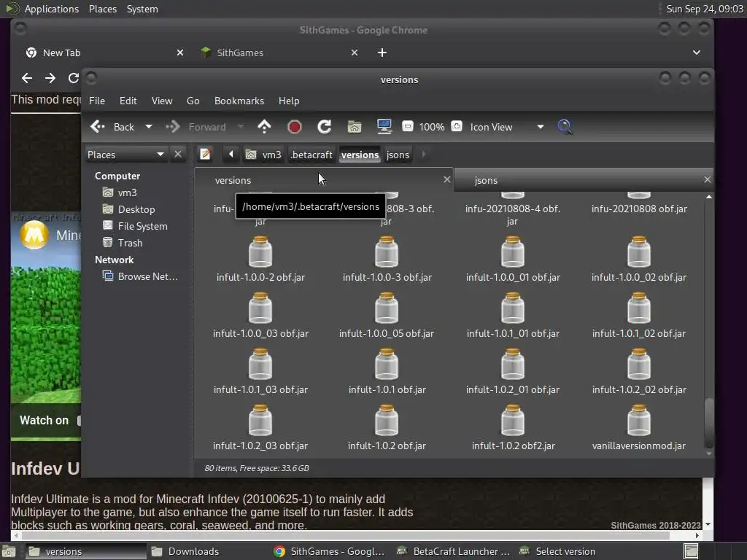Viewport: 747px width, 560px height.
Task: Go back with the Back arrow in file manager
Action: tap(112, 127)
